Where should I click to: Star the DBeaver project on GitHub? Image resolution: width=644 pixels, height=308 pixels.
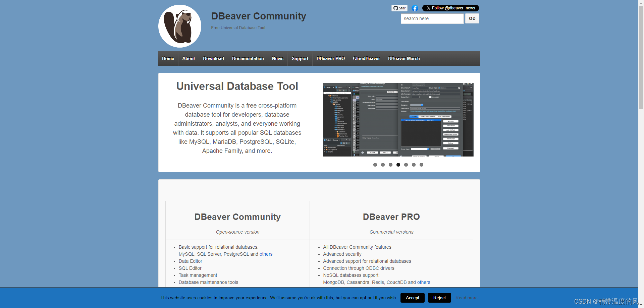399,8
